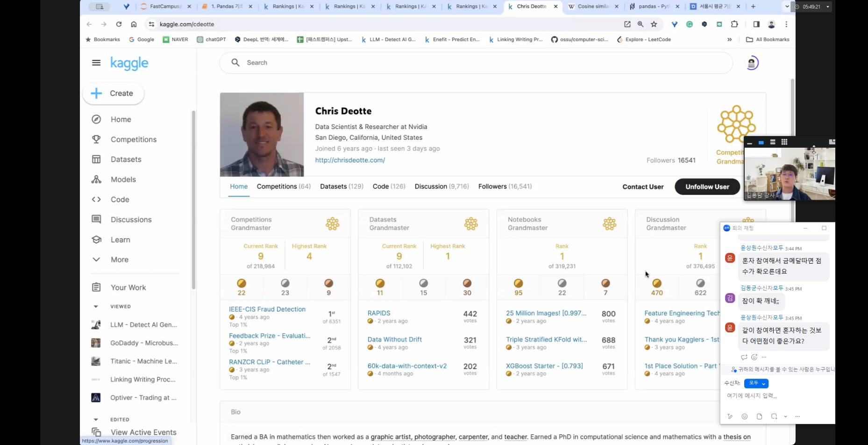
Task: Open the chrisdeotte.com link
Action: pos(350,160)
